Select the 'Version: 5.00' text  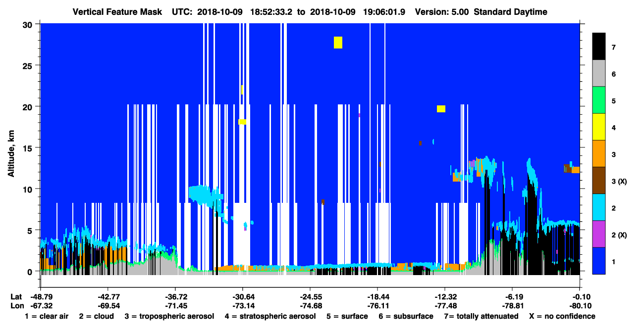point(442,12)
